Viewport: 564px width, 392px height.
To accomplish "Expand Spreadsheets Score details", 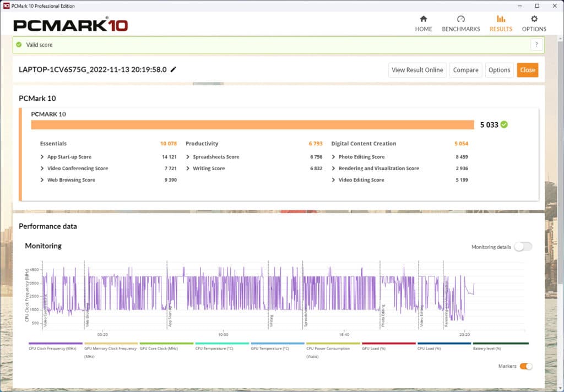I will click(188, 157).
